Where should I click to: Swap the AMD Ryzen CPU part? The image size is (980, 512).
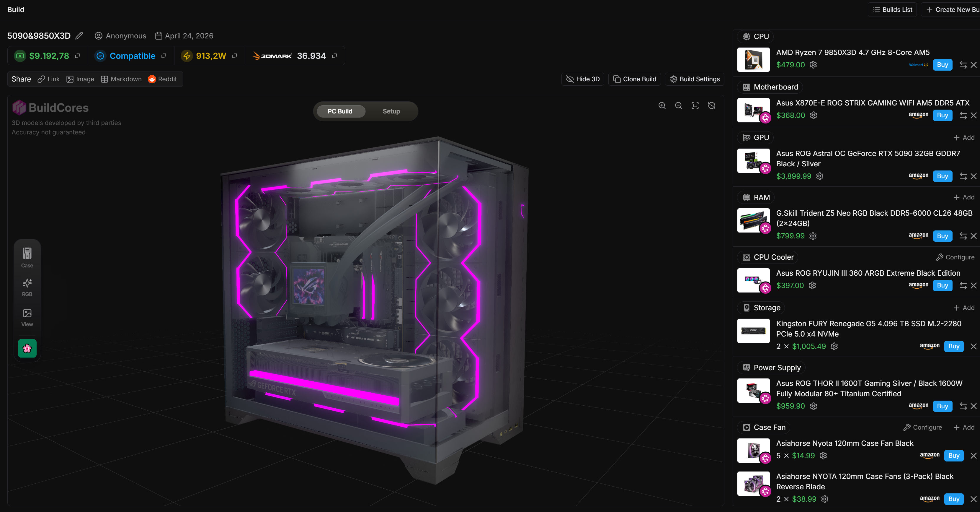(963, 65)
